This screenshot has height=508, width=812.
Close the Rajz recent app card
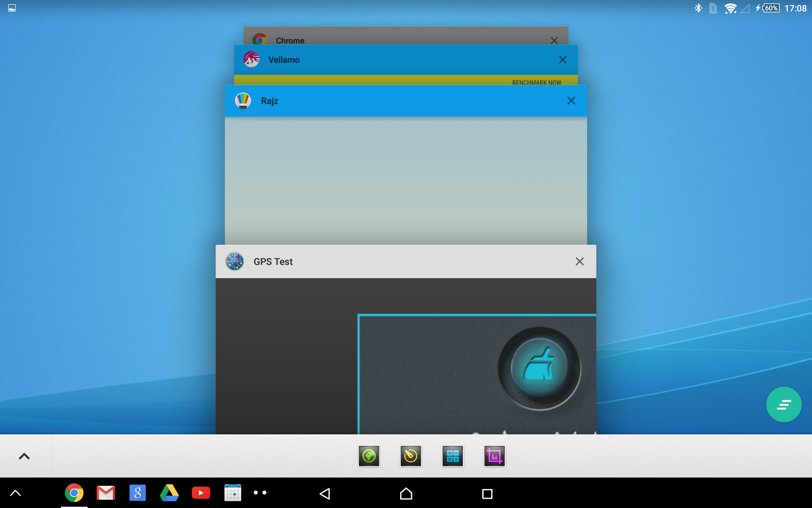[571, 101]
